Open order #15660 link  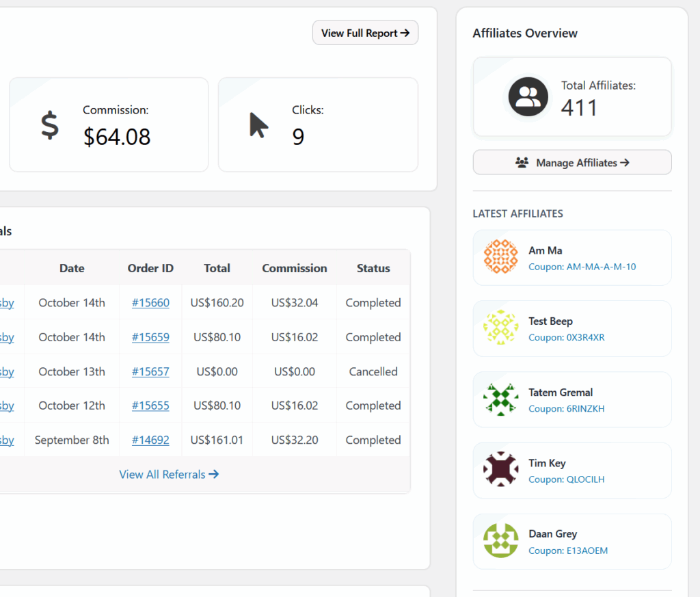150,303
